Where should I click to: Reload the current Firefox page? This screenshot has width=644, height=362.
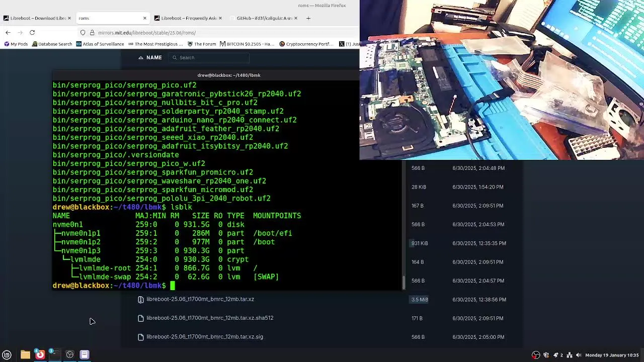32,33
